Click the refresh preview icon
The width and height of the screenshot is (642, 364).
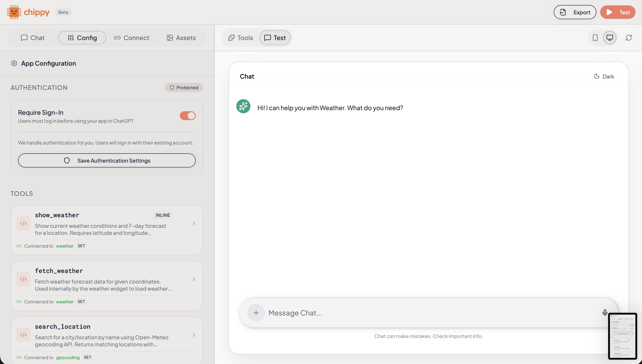629,38
